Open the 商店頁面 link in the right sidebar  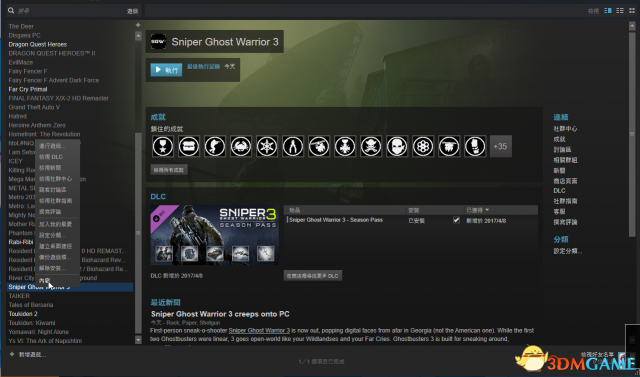coord(565,181)
